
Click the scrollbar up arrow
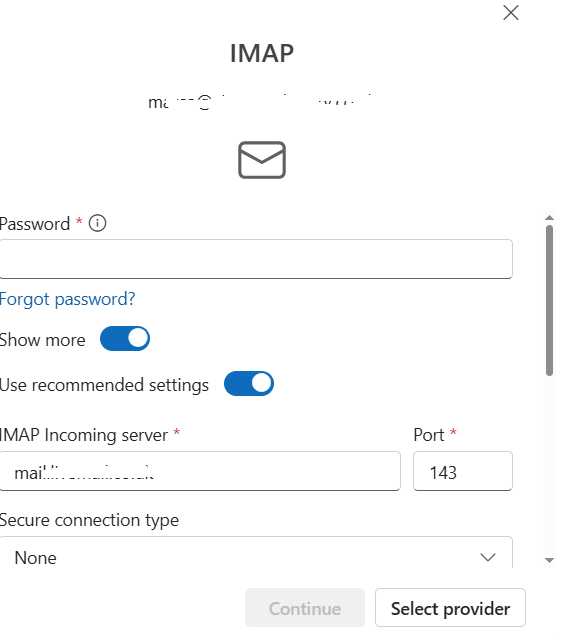tap(549, 218)
